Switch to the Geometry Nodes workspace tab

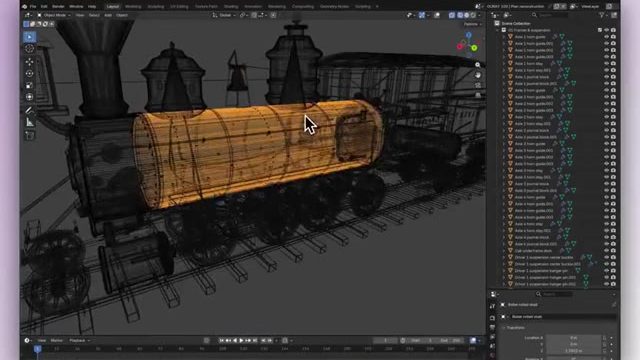coord(335,7)
